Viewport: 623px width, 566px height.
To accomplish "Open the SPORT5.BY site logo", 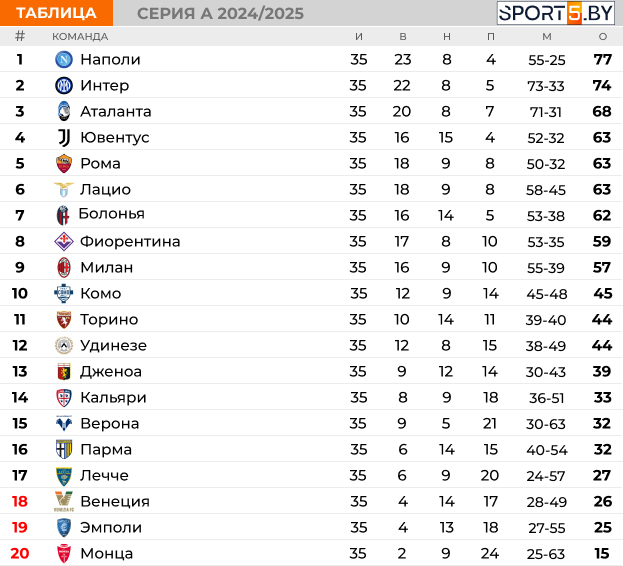I will (x=555, y=13).
